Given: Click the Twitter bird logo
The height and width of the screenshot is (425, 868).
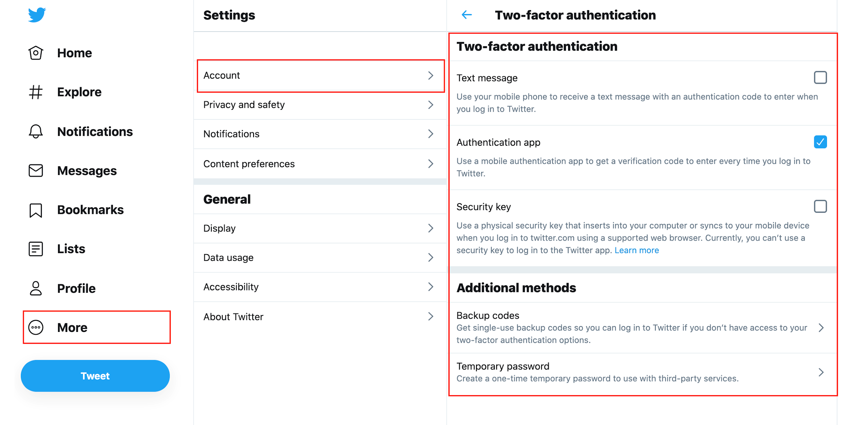Looking at the screenshot, I should click(x=37, y=15).
